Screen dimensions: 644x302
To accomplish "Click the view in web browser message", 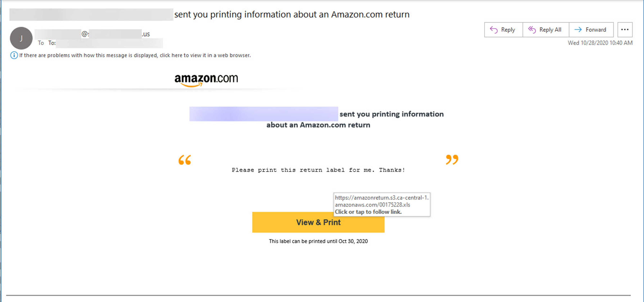I will pyautogui.click(x=135, y=55).
